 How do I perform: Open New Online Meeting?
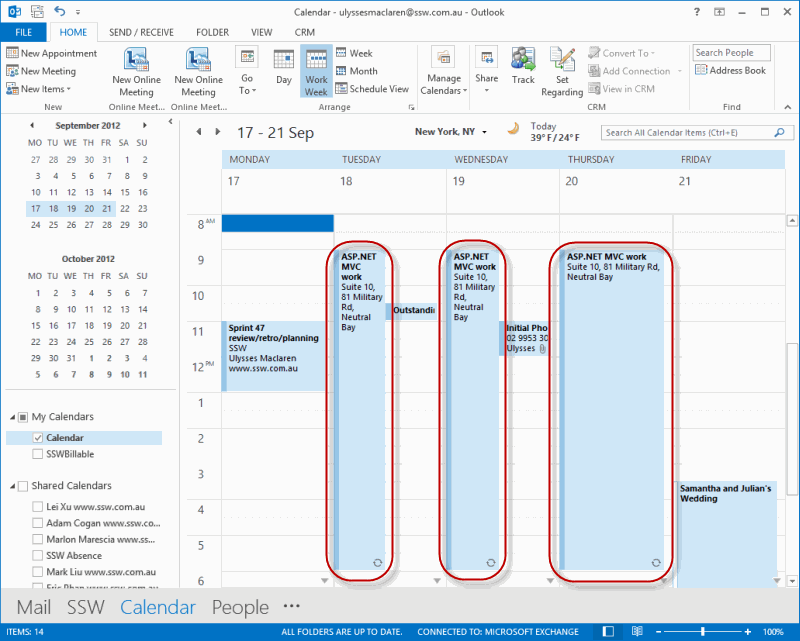[x=135, y=71]
